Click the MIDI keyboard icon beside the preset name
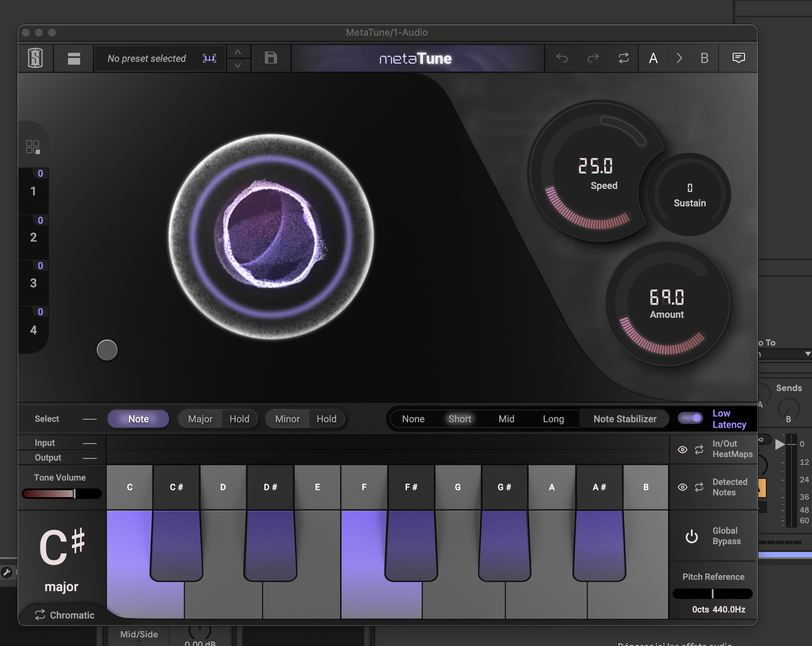812x646 pixels. click(210, 58)
